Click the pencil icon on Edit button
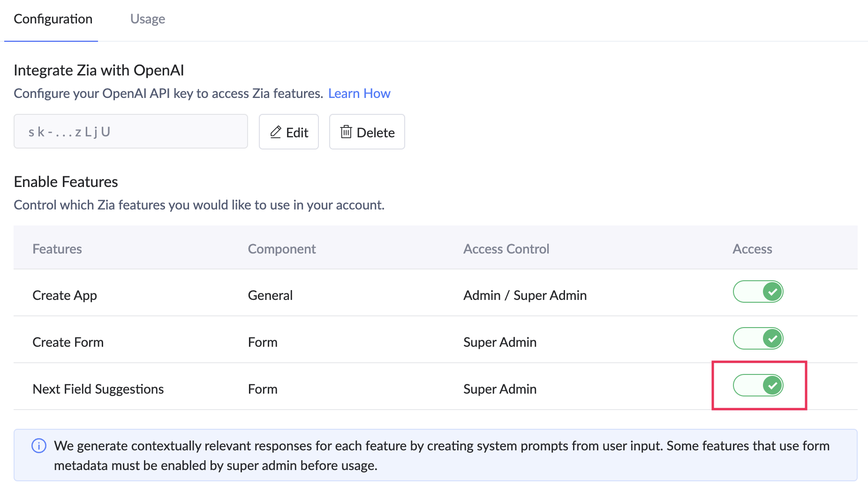The width and height of the screenshot is (868, 493). [276, 132]
